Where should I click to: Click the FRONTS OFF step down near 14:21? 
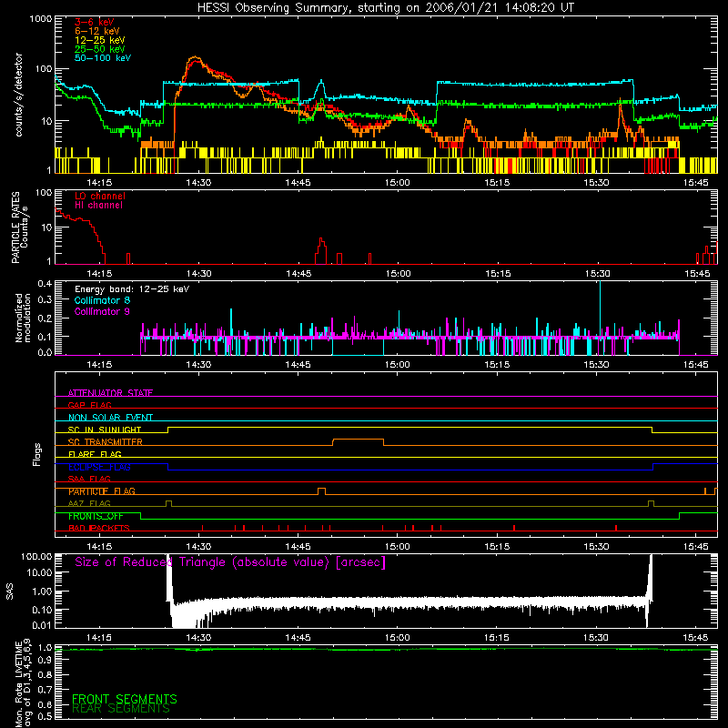click(141, 516)
